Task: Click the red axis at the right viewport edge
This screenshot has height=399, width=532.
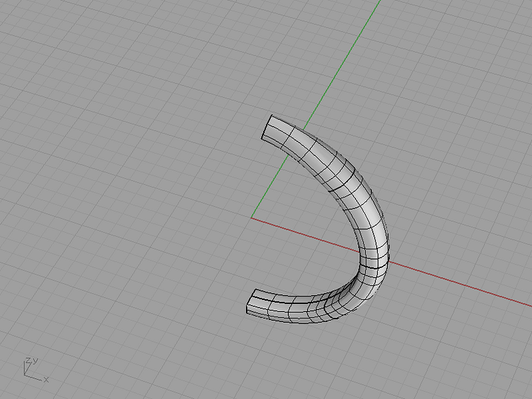Action: 529,305
